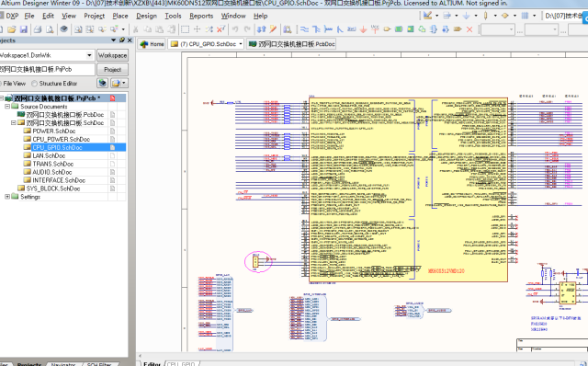Select AUDIO.SchDoc in the project tree
The image size is (588, 366).
coord(52,172)
